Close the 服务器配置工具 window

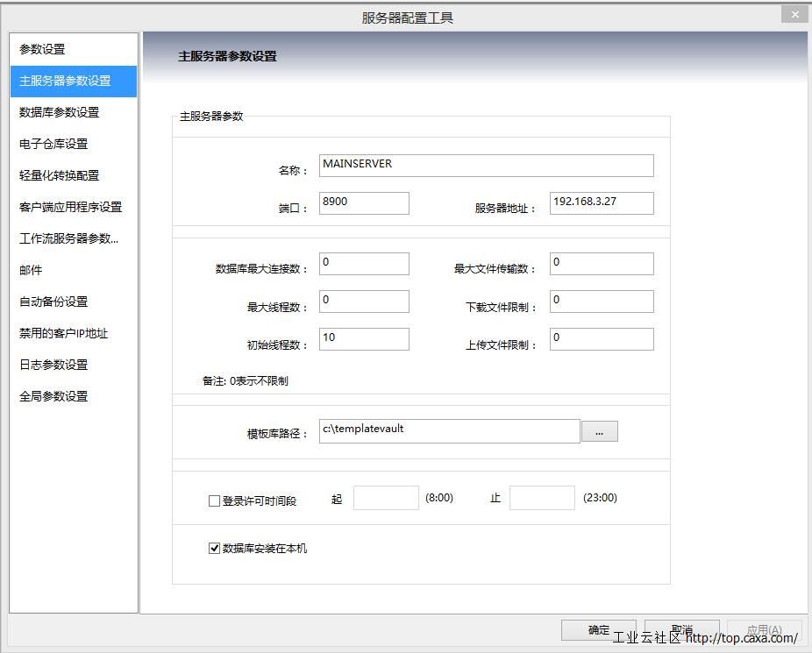[794, 15]
